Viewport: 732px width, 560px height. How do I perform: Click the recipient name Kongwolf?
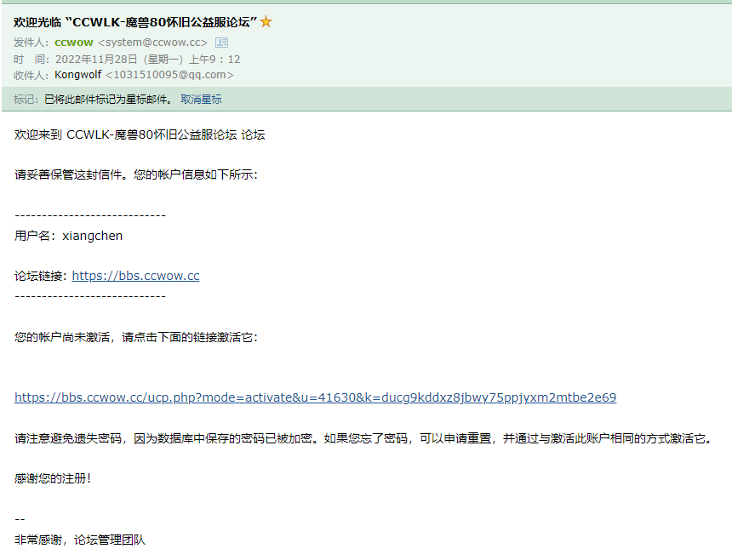77,75
